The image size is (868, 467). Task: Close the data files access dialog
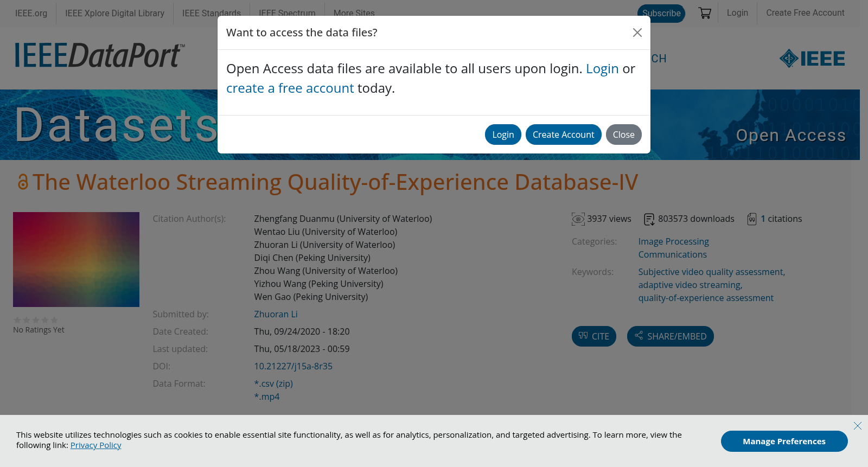pyautogui.click(x=637, y=33)
